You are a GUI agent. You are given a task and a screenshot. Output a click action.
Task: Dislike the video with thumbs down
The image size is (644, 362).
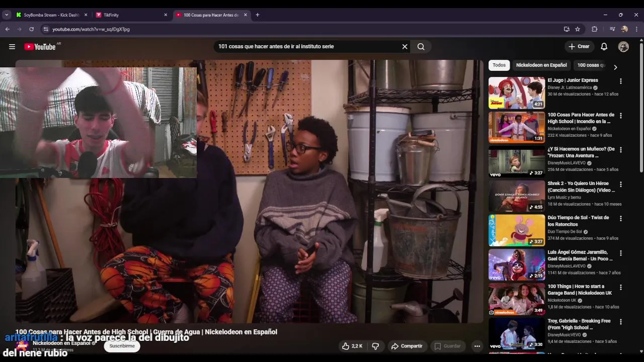coord(375,346)
